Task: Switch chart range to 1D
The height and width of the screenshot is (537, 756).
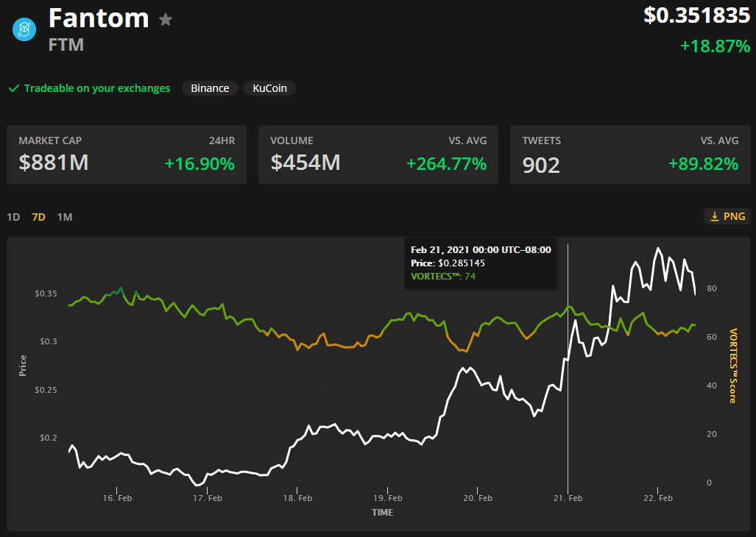Action: [x=13, y=217]
